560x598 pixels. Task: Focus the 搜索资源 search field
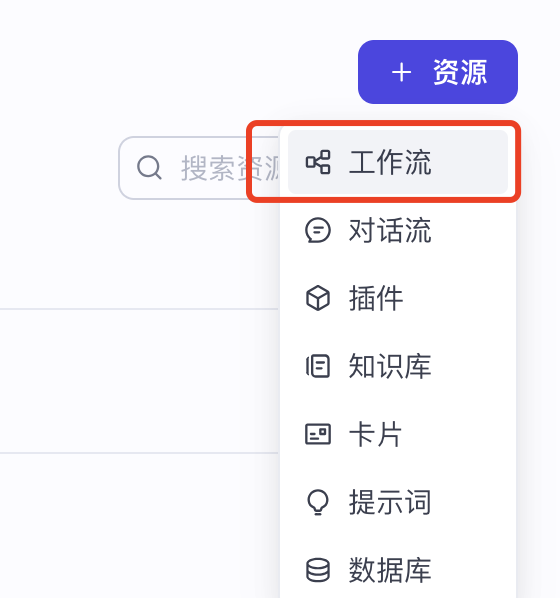199,168
